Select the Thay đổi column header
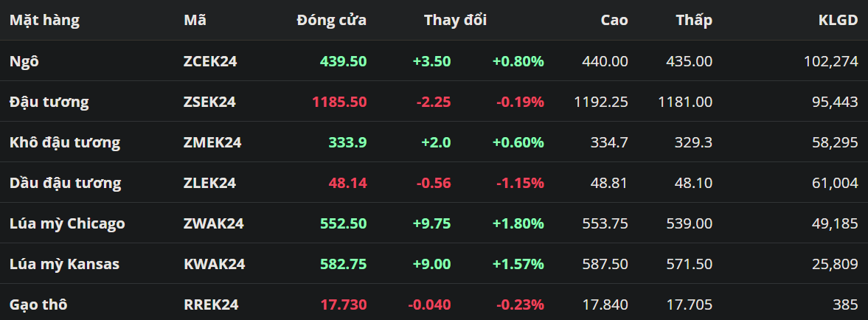The width and height of the screenshot is (868, 320). [455, 21]
